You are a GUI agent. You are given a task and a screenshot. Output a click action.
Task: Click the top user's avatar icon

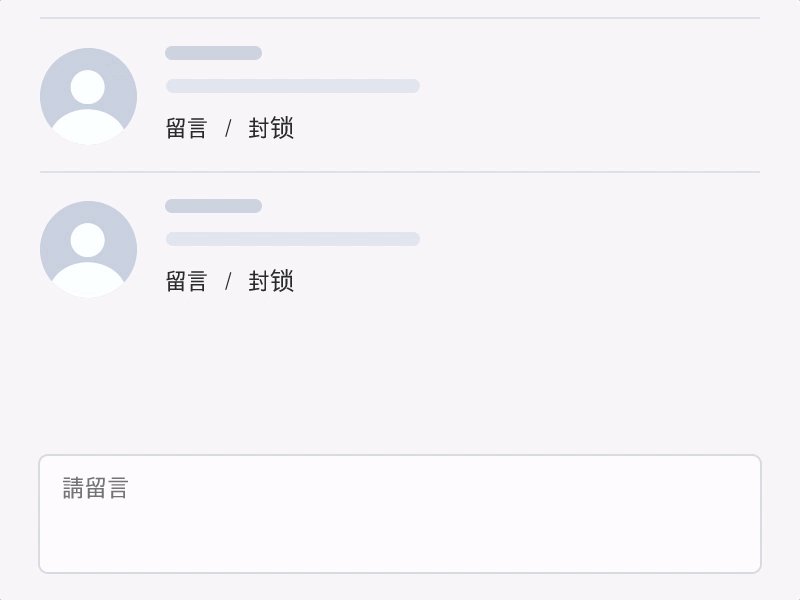tap(88, 96)
